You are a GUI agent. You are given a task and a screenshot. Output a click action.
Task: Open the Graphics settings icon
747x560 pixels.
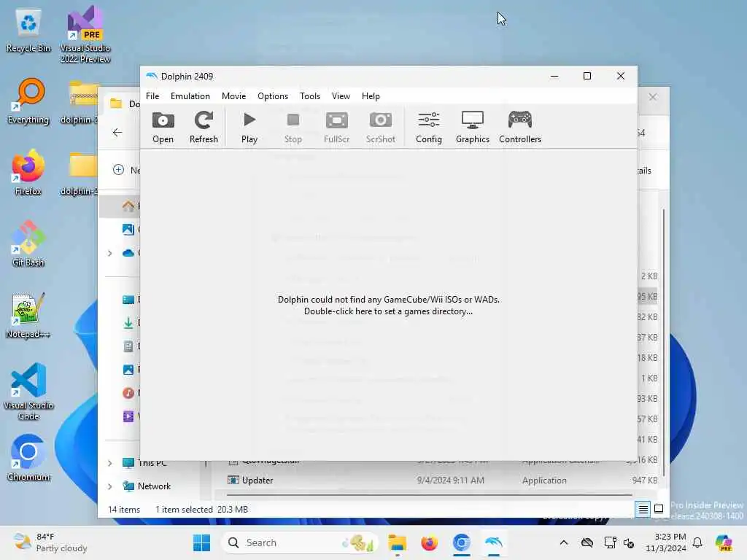pos(473,127)
